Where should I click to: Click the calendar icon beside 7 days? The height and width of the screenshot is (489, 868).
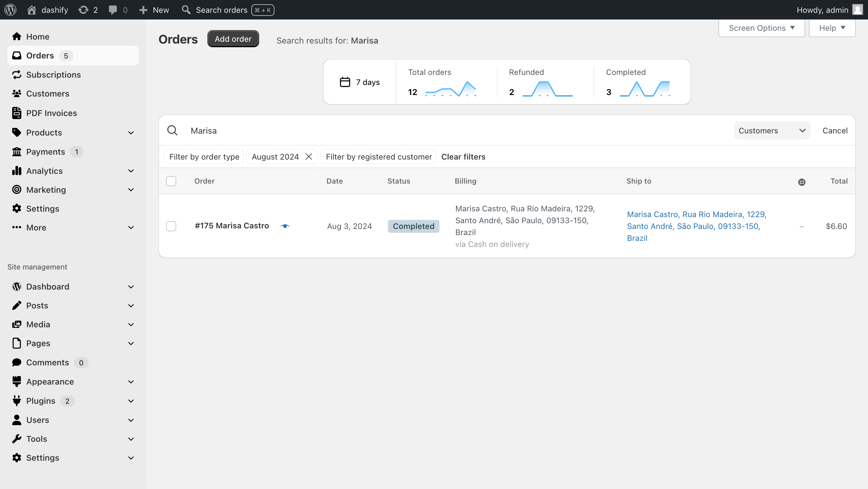345,82
